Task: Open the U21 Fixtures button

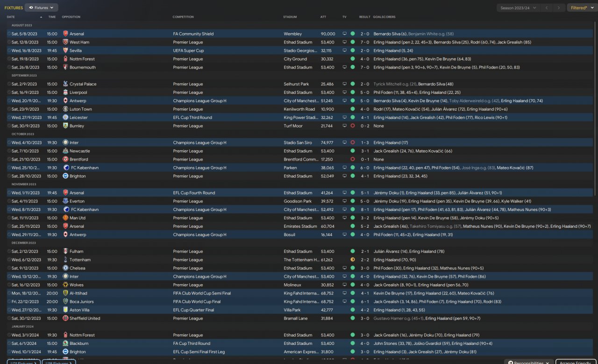Action: click(x=23, y=362)
